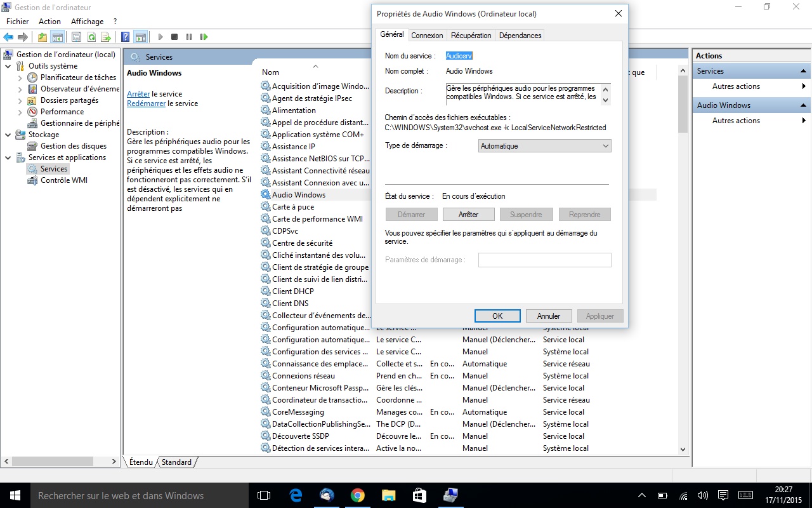The width and height of the screenshot is (812, 508).
Task: Switch to the Connexion tab
Action: click(427, 36)
